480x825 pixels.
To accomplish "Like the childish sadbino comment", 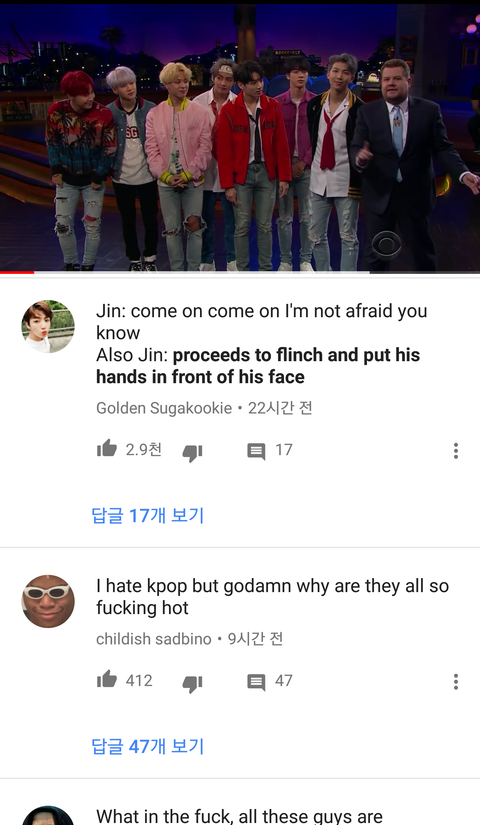I will pyautogui.click(x=107, y=680).
